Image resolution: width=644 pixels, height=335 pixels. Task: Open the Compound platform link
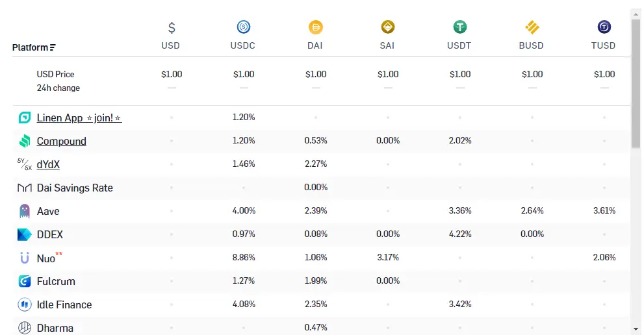[62, 142]
